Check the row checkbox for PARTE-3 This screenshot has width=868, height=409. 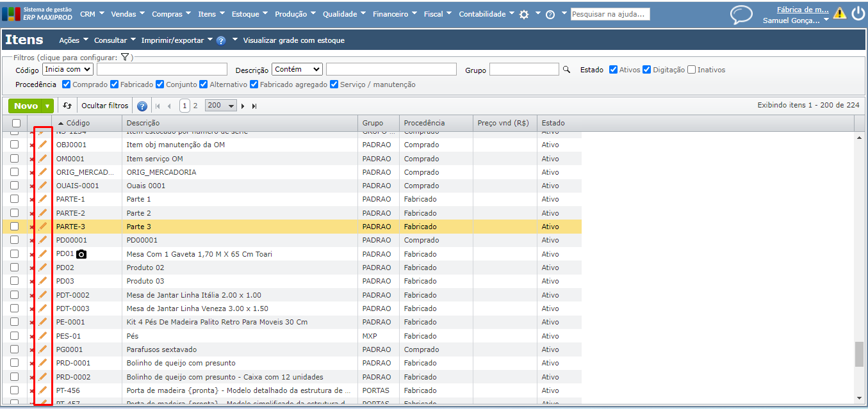point(14,227)
